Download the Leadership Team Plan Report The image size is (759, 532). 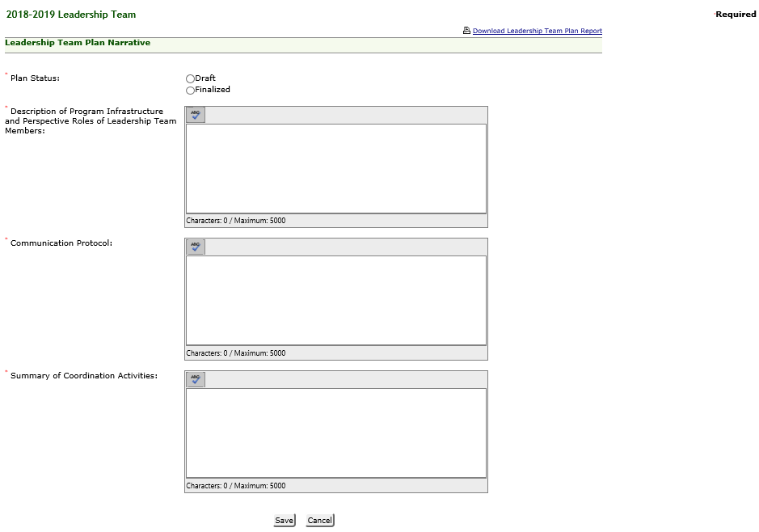coord(538,31)
